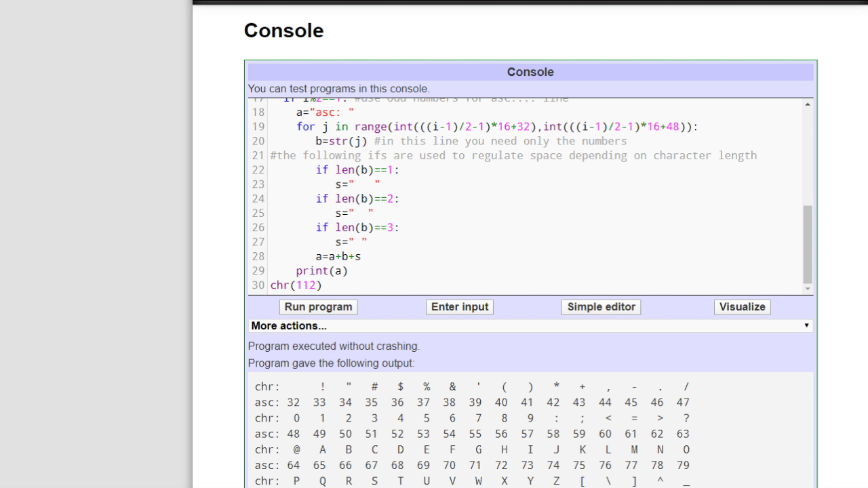Click inside the program output area
Image resolution: width=868 pixels, height=488 pixels.
[530, 430]
